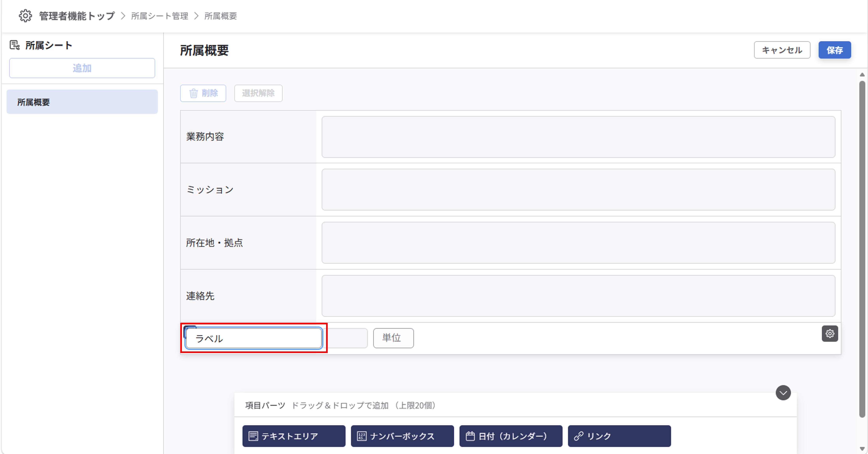Select the テキストエリア part

tap(294, 436)
